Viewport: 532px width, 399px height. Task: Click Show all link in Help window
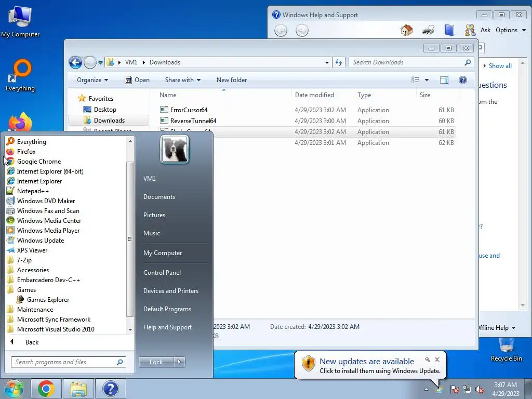click(x=500, y=66)
